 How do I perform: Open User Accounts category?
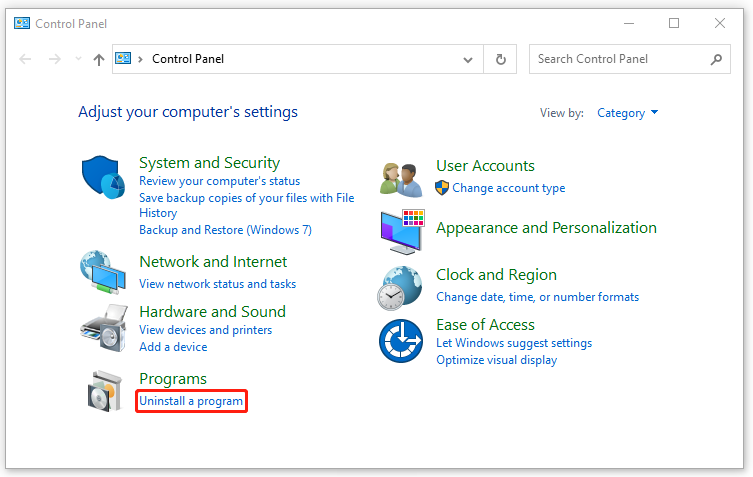pos(485,166)
